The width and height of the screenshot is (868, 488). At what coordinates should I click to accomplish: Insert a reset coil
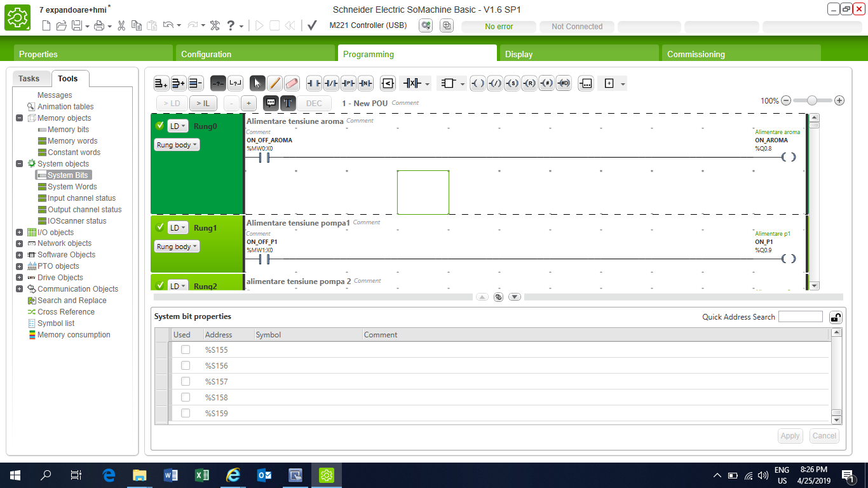tap(529, 83)
